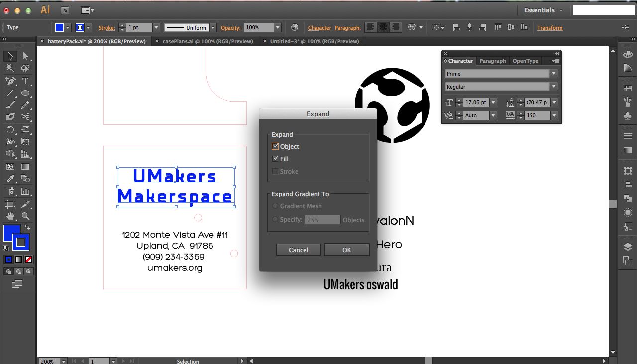
Task: Select the Gradient Mesh radio button
Action: click(x=275, y=206)
